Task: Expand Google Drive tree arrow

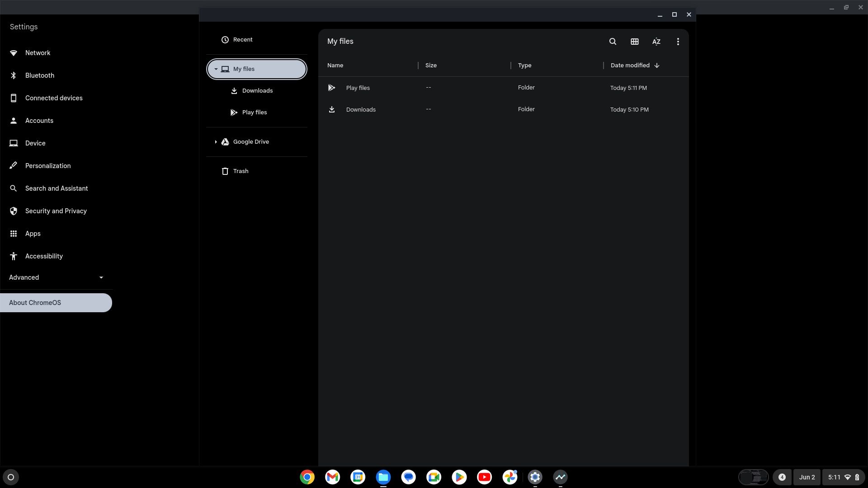Action: [x=216, y=142]
